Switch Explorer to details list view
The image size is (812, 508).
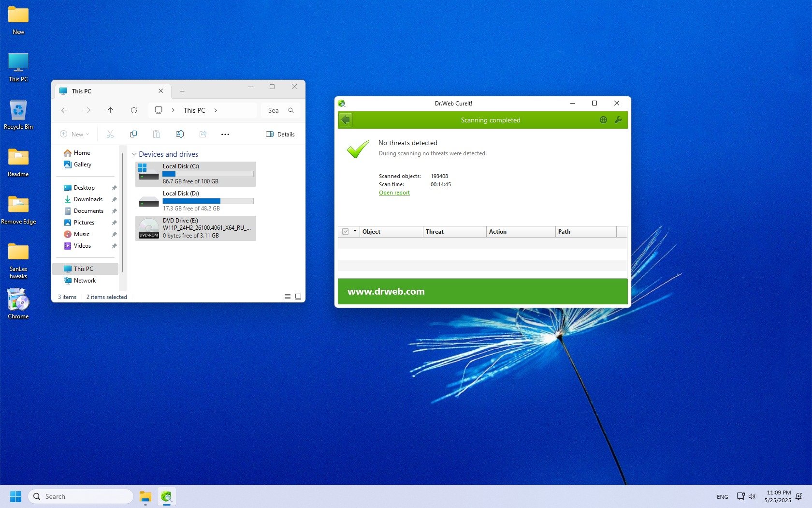(288, 297)
